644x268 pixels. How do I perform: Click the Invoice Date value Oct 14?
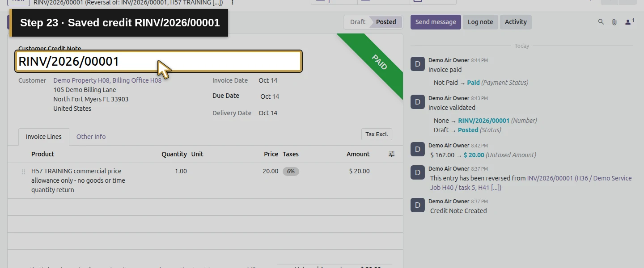click(268, 80)
